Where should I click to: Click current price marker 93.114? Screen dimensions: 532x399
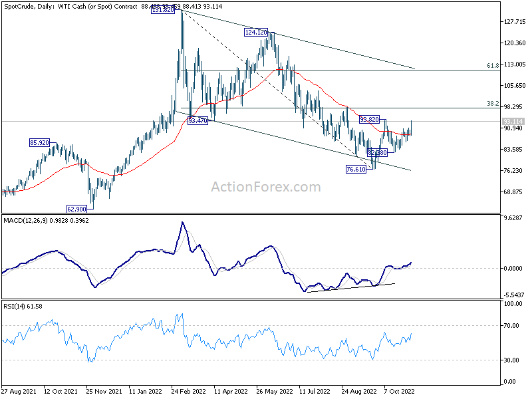point(513,122)
